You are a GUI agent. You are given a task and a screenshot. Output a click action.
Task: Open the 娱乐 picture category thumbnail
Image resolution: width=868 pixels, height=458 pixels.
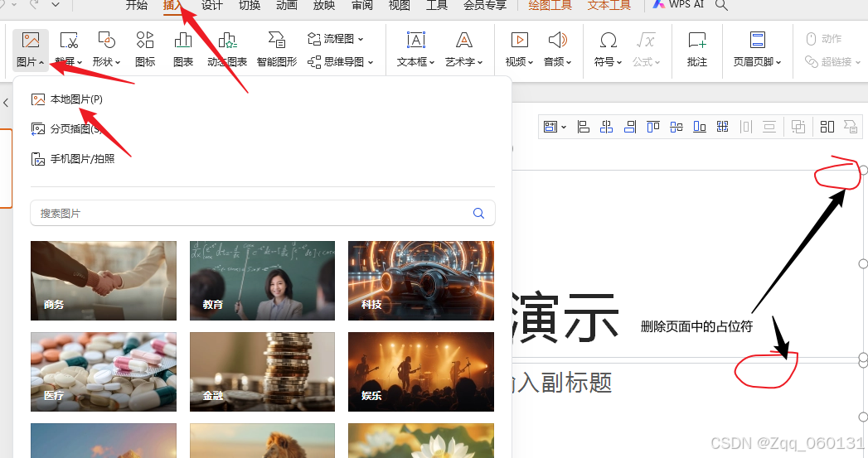pos(420,372)
